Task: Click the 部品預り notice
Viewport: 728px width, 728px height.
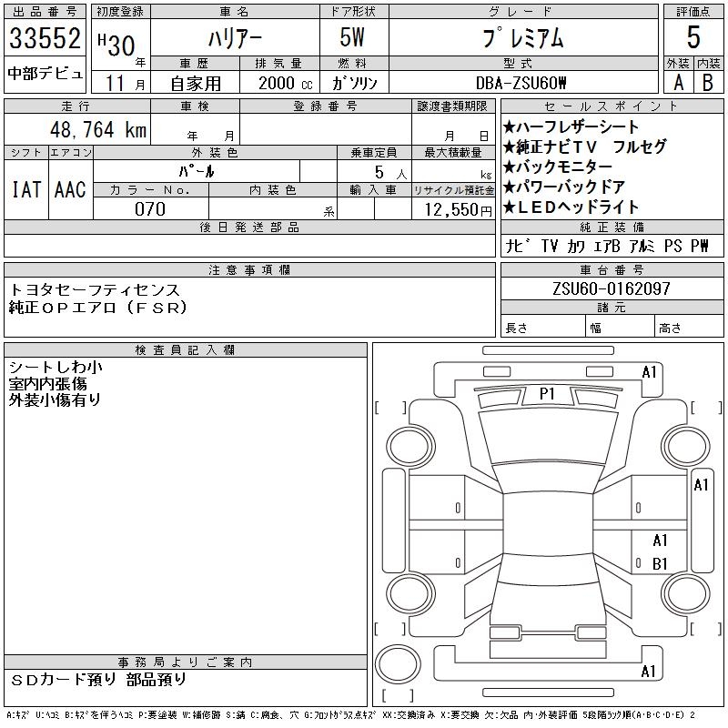Action: pyautogui.click(x=157, y=680)
